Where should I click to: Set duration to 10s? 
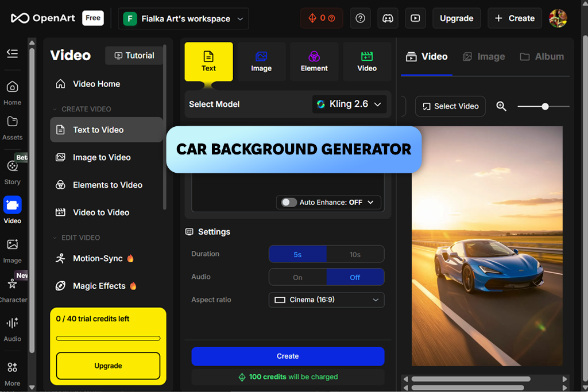(x=355, y=254)
